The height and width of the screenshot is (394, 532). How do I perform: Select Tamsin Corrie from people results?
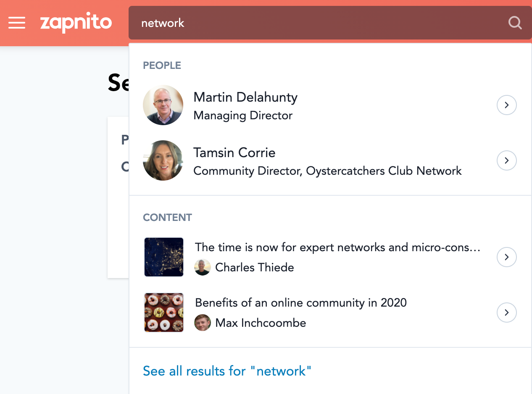point(234,153)
